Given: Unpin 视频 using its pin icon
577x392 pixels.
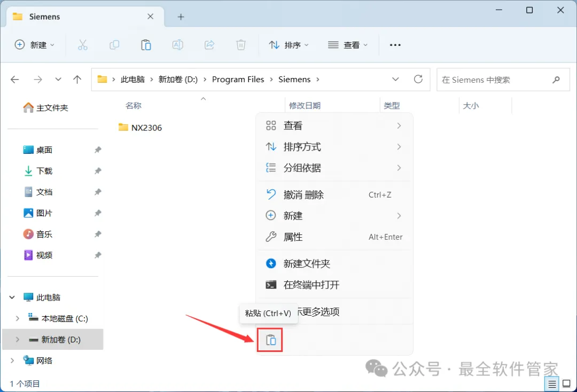Looking at the screenshot, I should point(98,255).
